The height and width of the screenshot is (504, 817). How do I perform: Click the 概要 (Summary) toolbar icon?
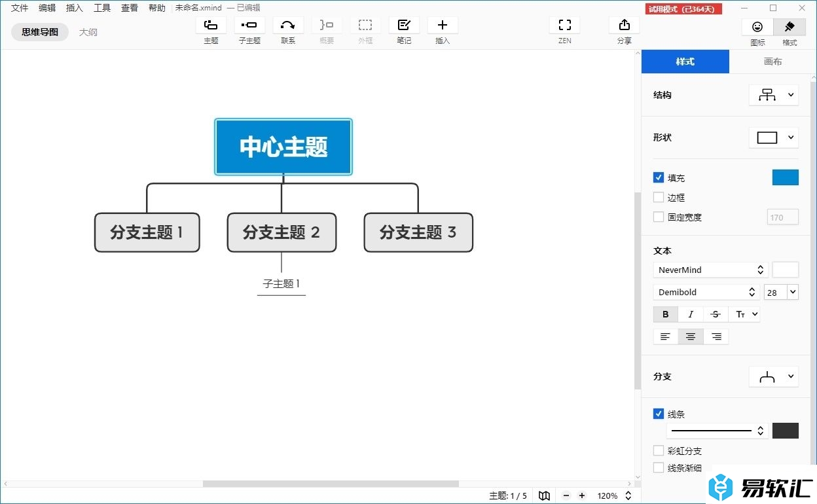[327, 26]
